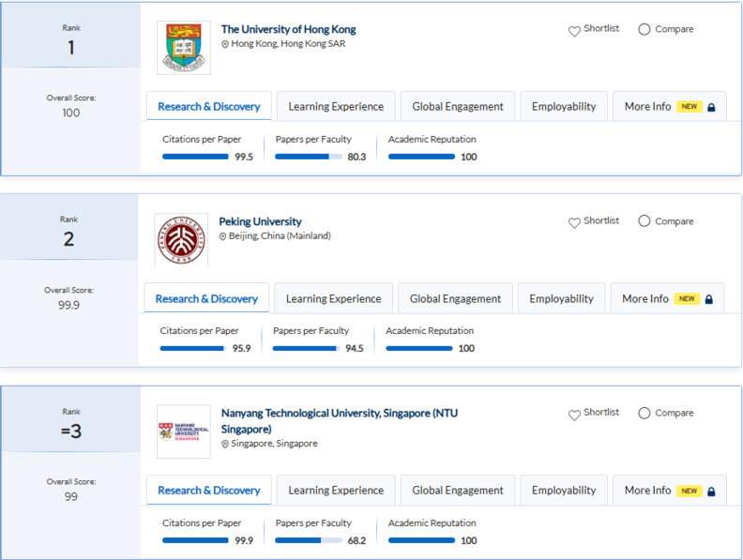Image resolution: width=743 pixels, height=560 pixels.
Task: Click the heart icon on the NTU Singapore card
Action: tap(574, 415)
